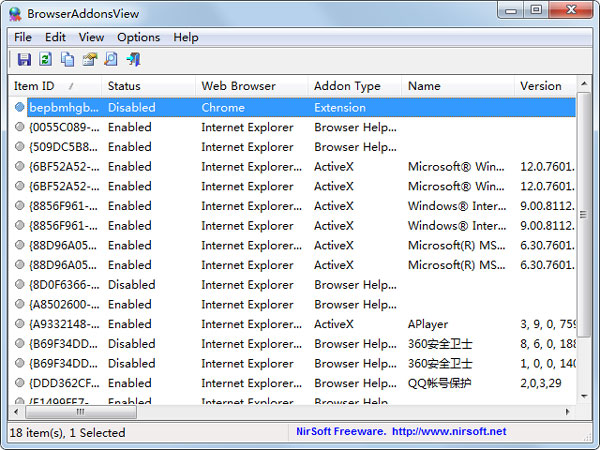
Task: Open the www.nirsoft.net link
Action: (449, 432)
